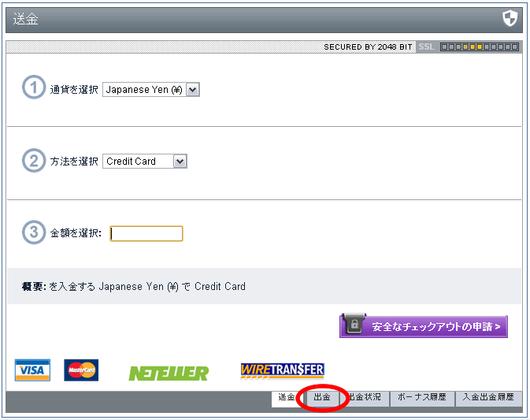Click the 方法を選択 label text
Image resolution: width=530 pixels, height=420 pixels.
pos(74,162)
